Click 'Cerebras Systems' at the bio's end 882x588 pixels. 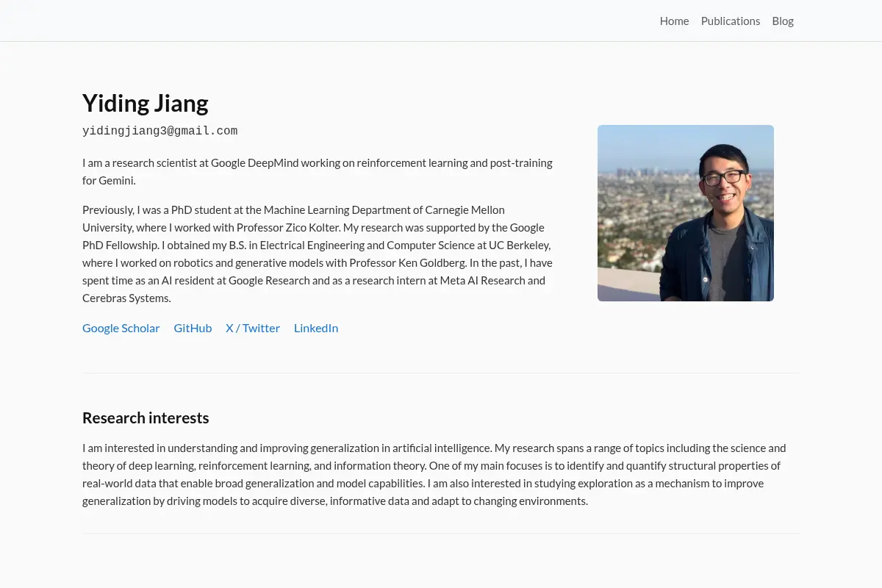pyautogui.click(x=126, y=298)
